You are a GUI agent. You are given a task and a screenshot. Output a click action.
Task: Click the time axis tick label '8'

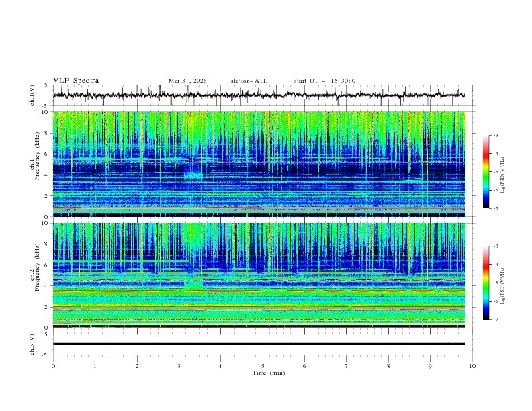[x=388, y=366]
